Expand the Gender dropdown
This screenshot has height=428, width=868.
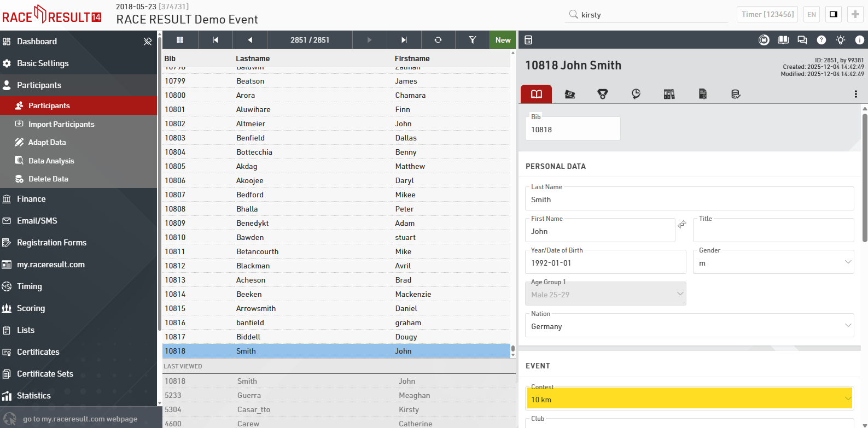(x=773, y=263)
